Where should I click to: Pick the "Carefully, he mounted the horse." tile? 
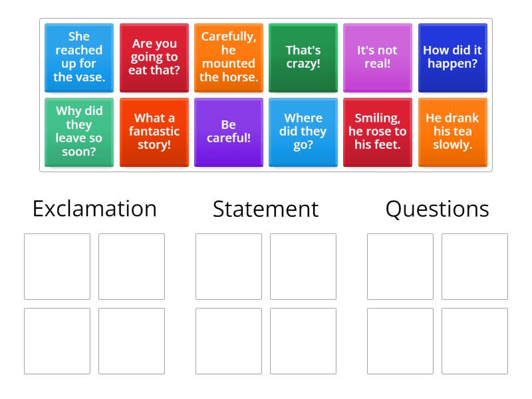(228, 57)
